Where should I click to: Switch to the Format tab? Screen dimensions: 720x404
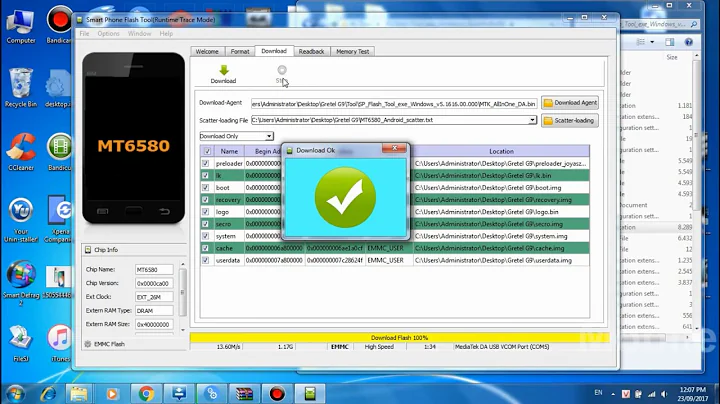point(240,51)
